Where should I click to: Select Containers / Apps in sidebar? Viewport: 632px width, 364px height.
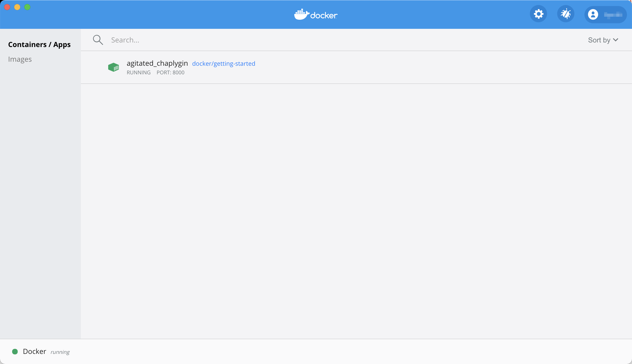coord(39,44)
